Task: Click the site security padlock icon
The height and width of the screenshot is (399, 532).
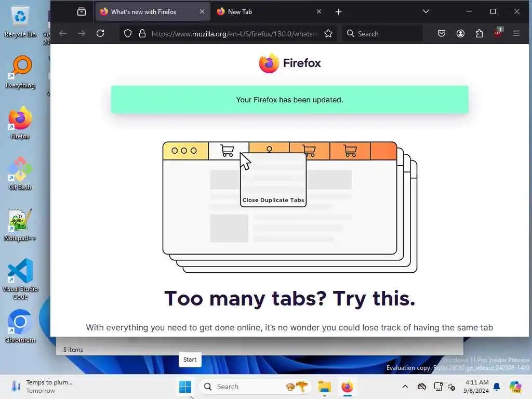Action: (x=142, y=34)
